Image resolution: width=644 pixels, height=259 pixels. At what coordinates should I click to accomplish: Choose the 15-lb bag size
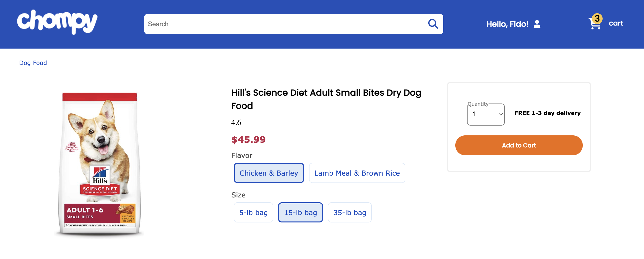coord(300,212)
